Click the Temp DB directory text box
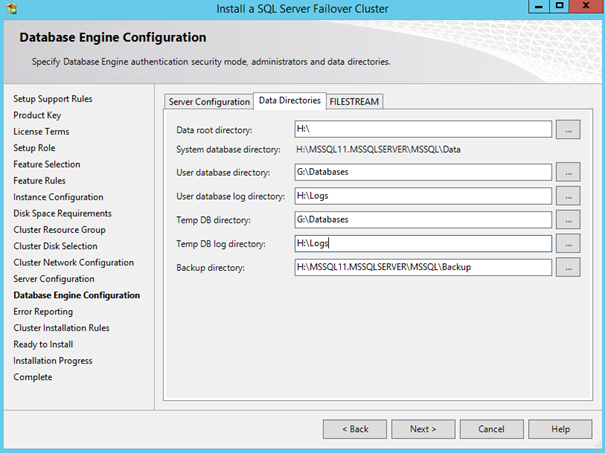Image resolution: width=605 pixels, height=453 pixels. point(422,220)
